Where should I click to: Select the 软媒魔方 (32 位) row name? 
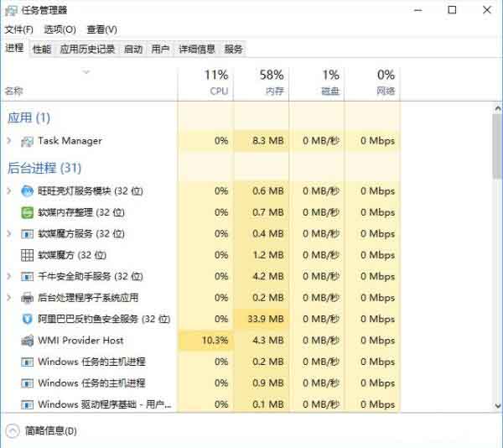[x=72, y=255]
